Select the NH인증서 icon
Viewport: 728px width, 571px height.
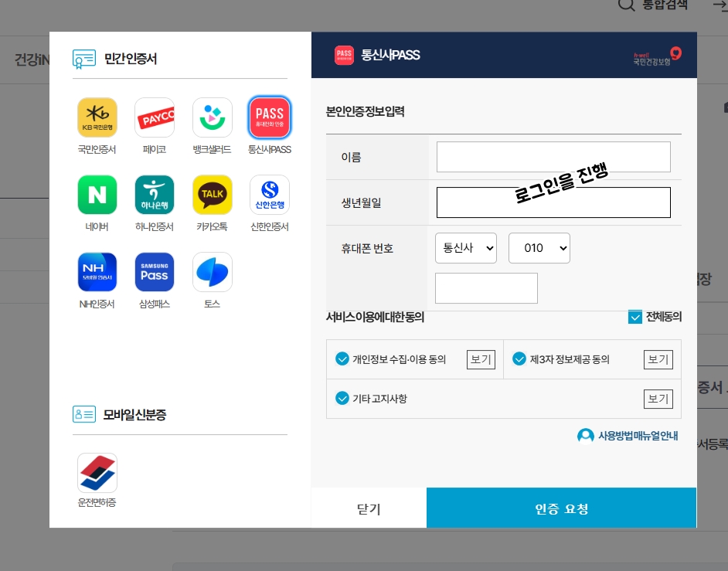pyautogui.click(x=97, y=272)
